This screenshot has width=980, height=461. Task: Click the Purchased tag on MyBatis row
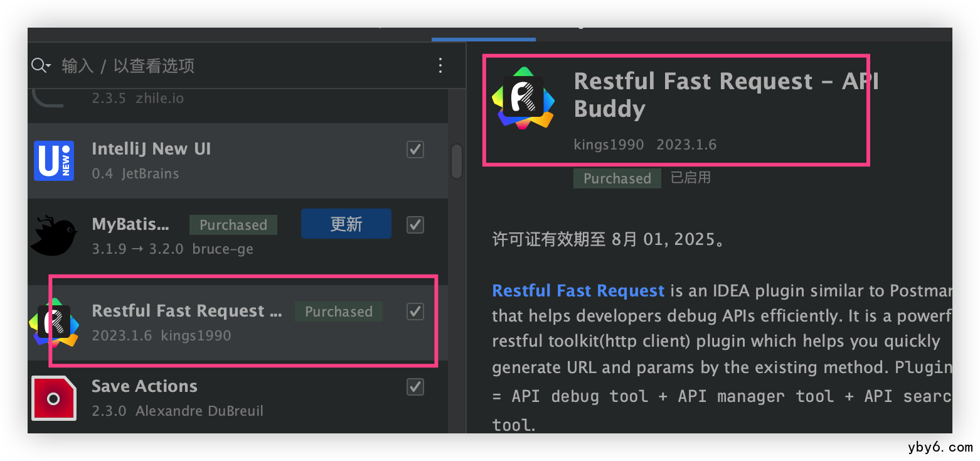(x=233, y=225)
